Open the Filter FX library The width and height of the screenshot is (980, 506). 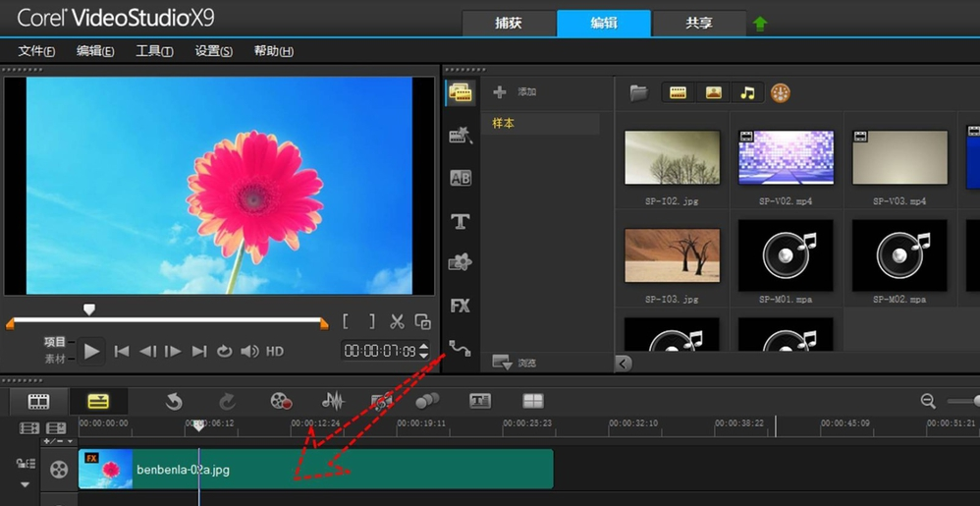click(461, 306)
